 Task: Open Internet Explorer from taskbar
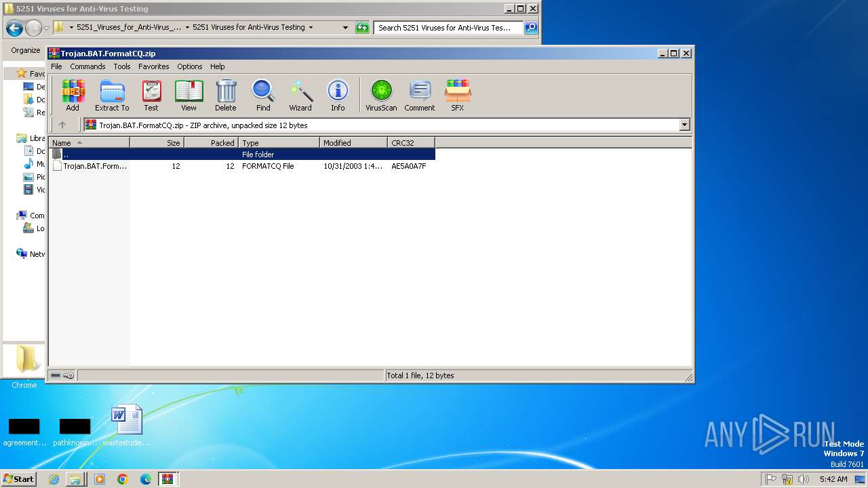click(54, 479)
